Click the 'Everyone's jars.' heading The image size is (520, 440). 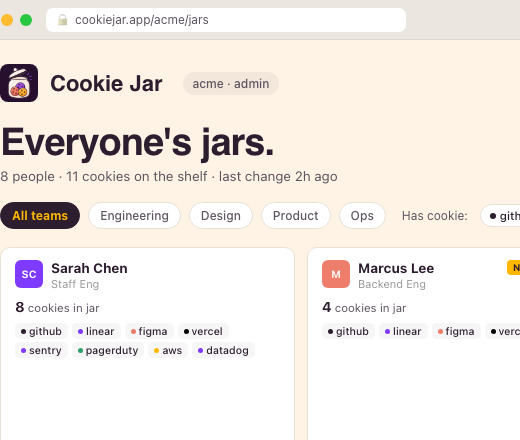point(138,143)
